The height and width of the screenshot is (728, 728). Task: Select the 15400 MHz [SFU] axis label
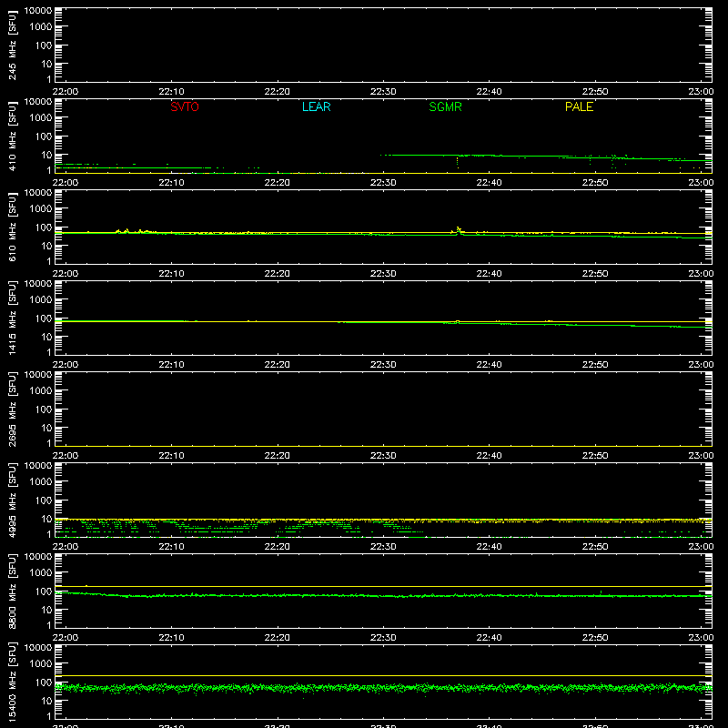pos(13,682)
